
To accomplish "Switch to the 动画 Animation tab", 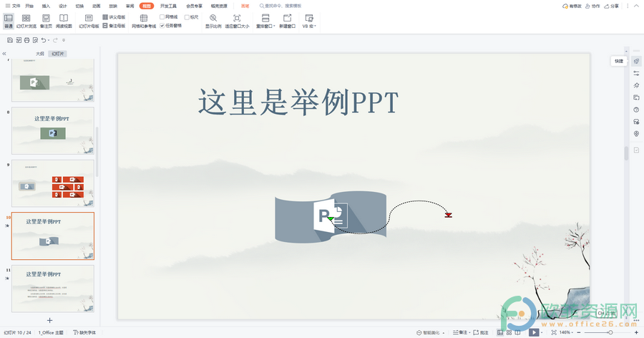I will click(x=97, y=6).
